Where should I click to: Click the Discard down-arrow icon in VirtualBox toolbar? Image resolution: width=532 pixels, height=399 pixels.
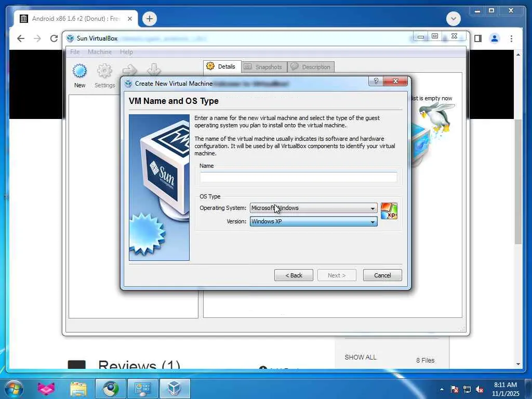(x=154, y=70)
